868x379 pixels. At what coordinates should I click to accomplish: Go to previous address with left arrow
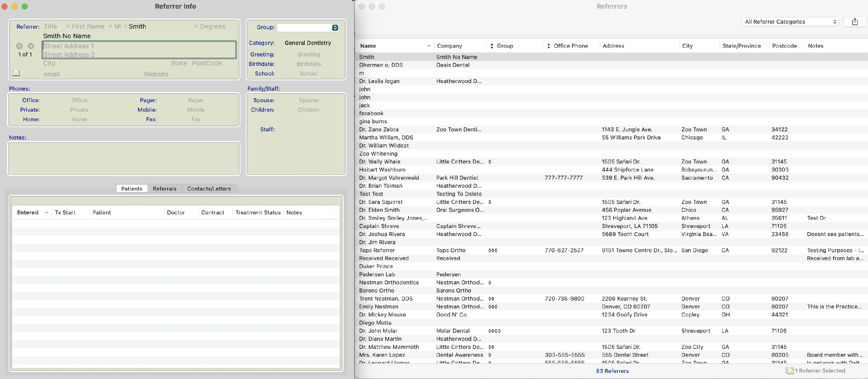pos(20,46)
